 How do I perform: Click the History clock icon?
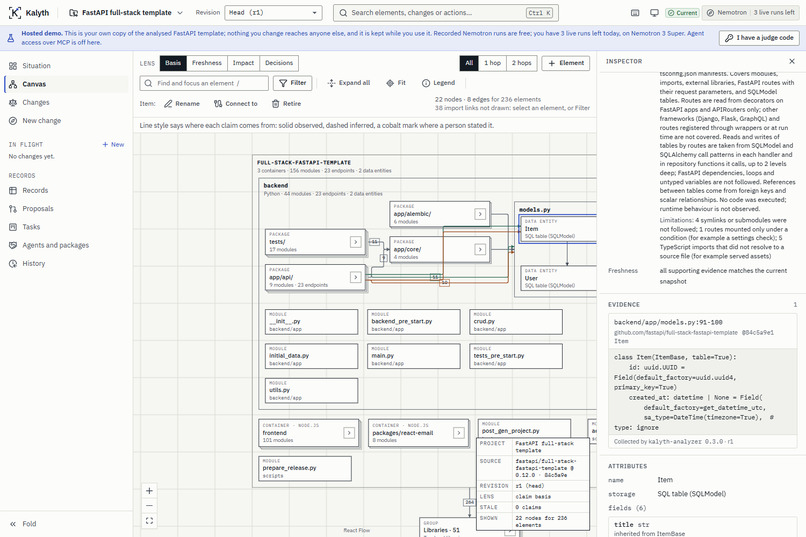[13, 264]
